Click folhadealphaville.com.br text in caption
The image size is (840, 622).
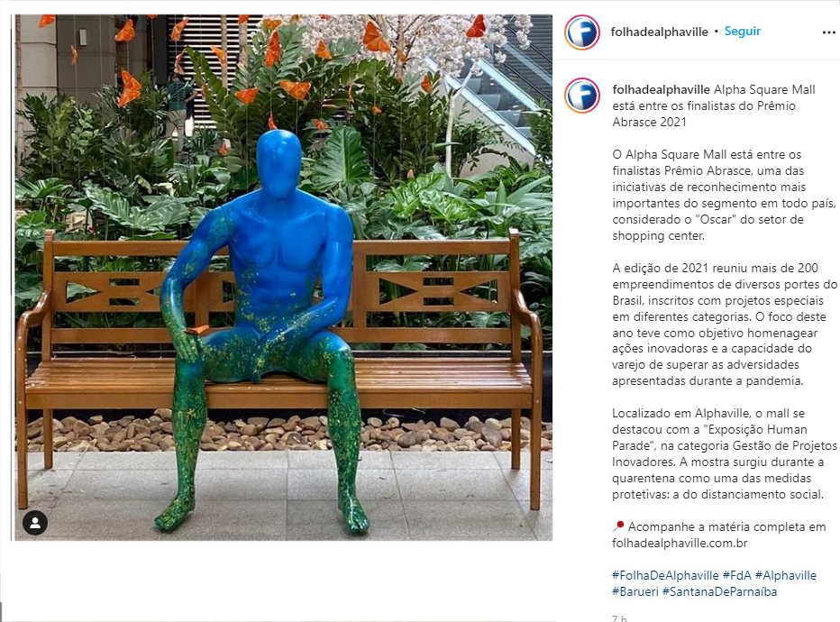pos(680,543)
